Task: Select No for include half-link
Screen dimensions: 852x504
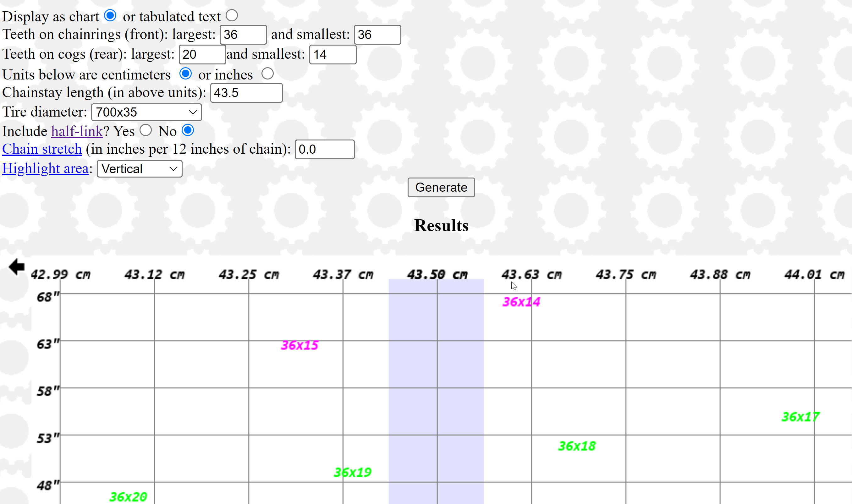Action: 188,130
